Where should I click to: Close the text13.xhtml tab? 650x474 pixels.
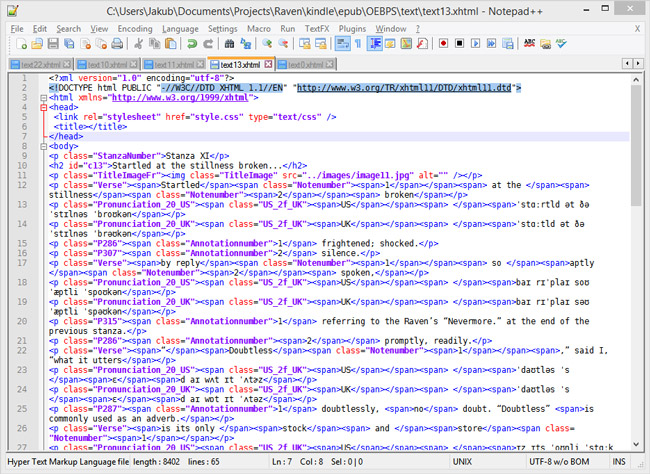[x=269, y=64]
